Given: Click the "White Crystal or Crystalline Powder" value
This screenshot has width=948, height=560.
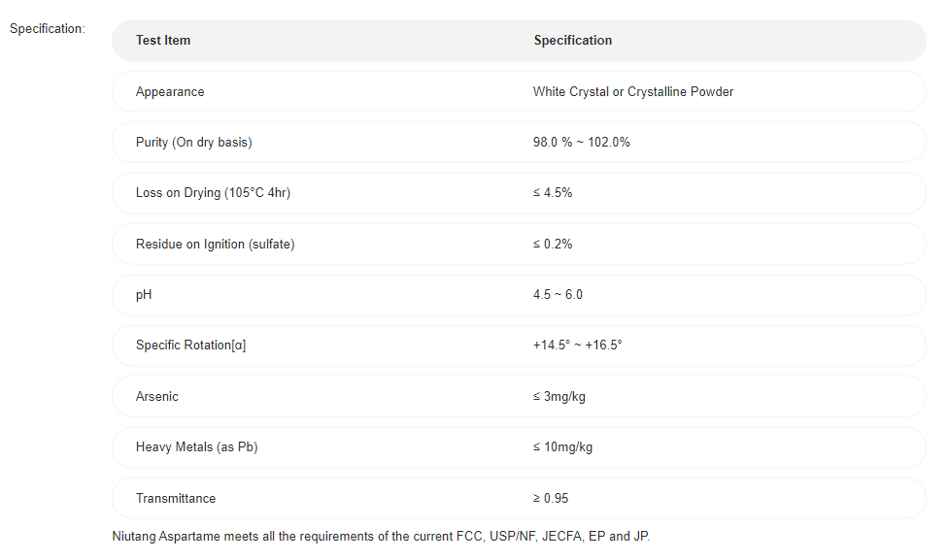Looking at the screenshot, I should coord(633,92).
